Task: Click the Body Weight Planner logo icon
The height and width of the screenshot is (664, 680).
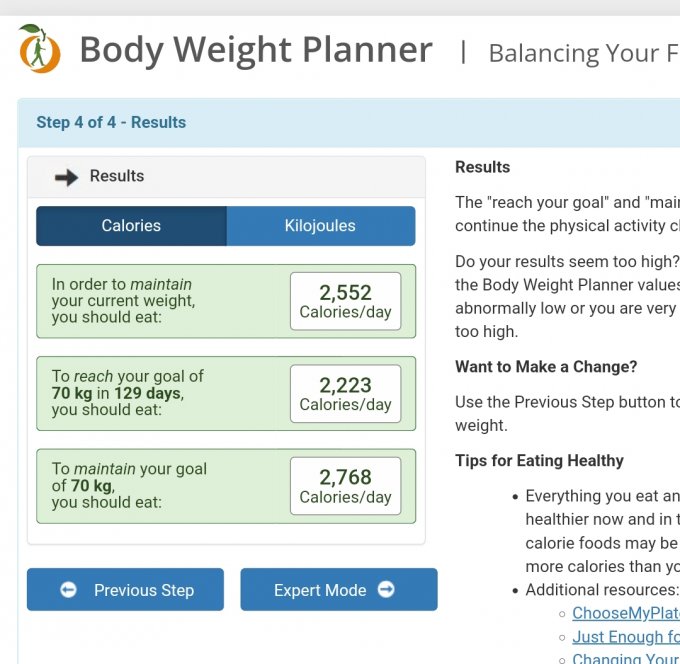Action: [40, 49]
